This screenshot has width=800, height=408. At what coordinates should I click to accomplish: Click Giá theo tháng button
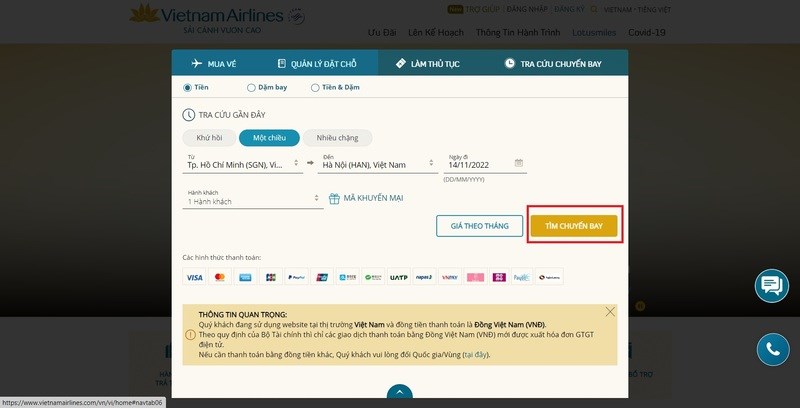click(x=480, y=226)
